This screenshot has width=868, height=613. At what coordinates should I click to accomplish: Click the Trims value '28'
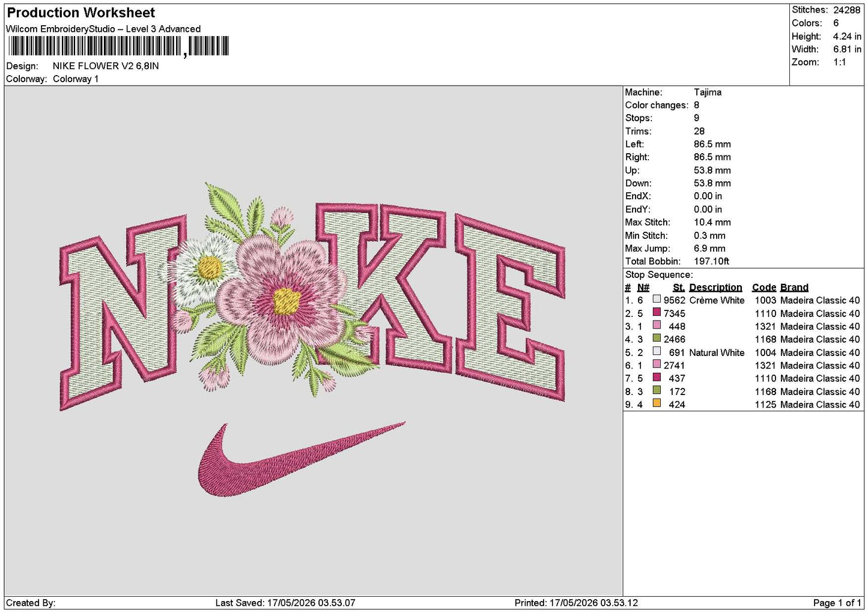pyautogui.click(x=699, y=131)
